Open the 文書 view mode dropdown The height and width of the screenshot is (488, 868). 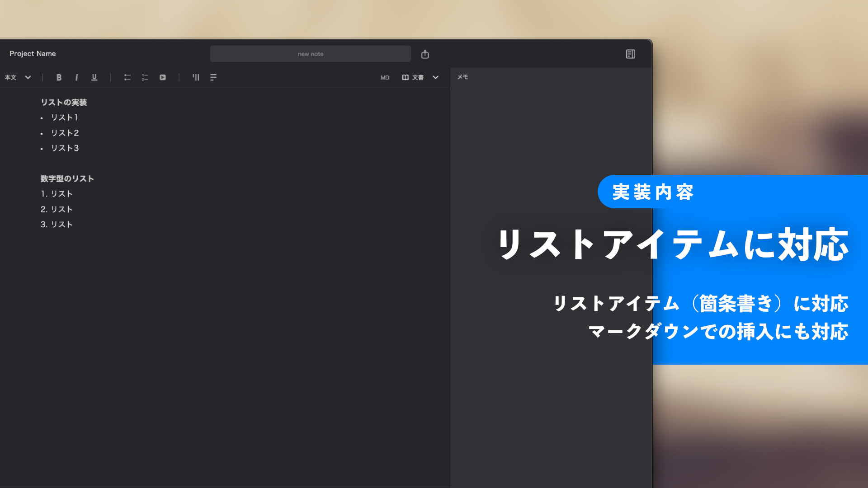click(420, 77)
